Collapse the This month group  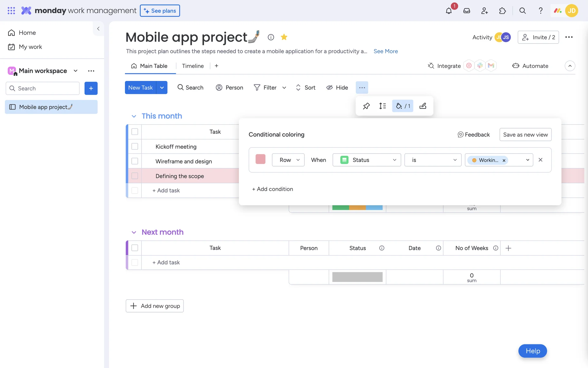134,116
